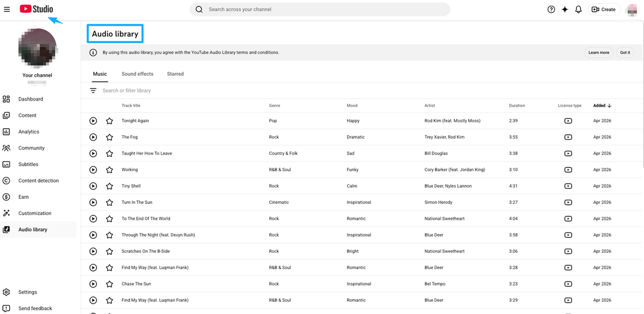Click the Search or filter library field
This screenshot has height=314, width=644.
(x=362, y=91)
